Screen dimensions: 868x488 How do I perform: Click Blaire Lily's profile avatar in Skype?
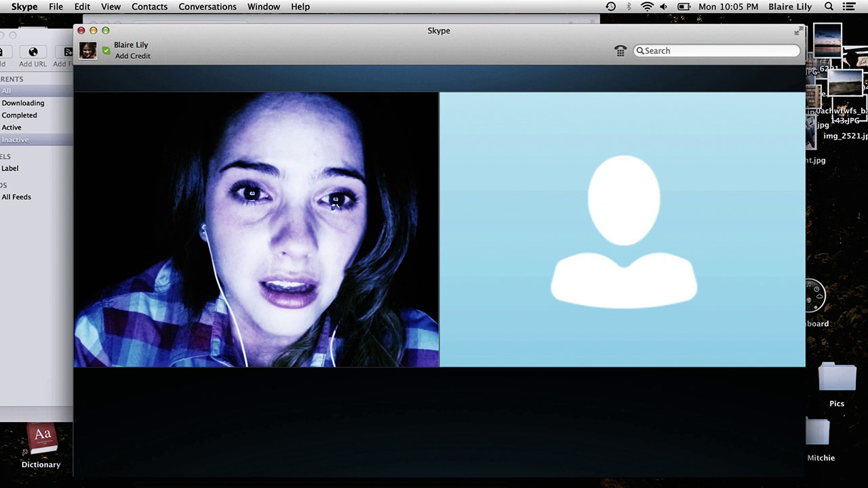point(87,51)
